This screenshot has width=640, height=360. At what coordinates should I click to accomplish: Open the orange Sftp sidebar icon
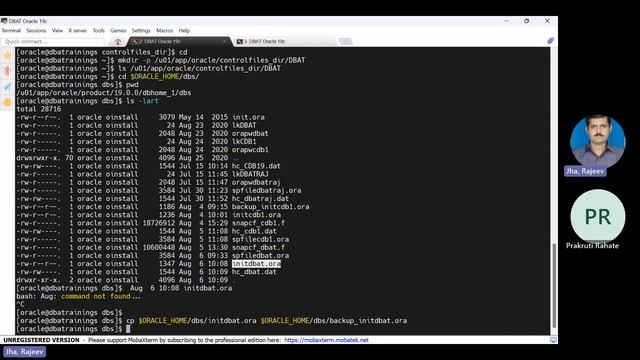click(x=7, y=102)
